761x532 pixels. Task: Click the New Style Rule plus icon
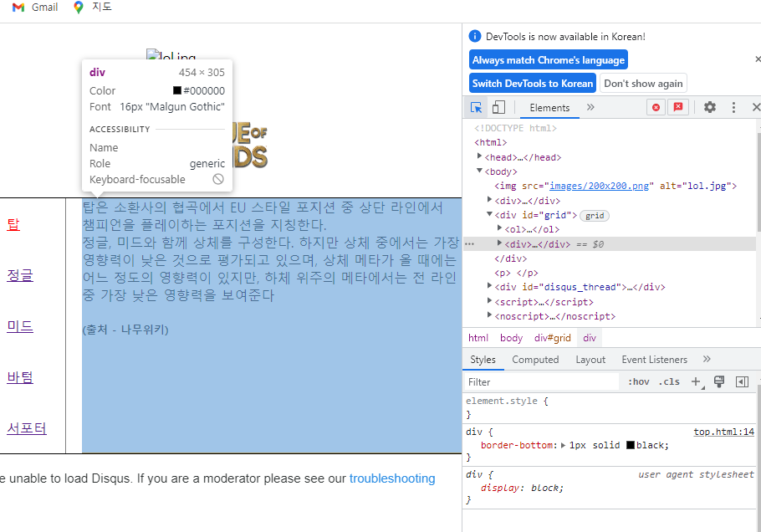(x=697, y=382)
